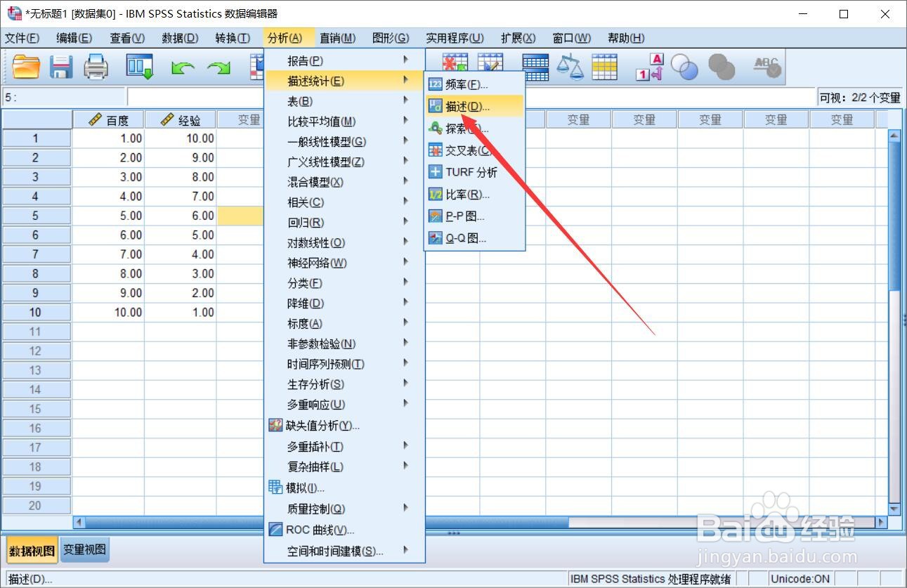Click row header 5
The image size is (907, 588).
(37, 216)
